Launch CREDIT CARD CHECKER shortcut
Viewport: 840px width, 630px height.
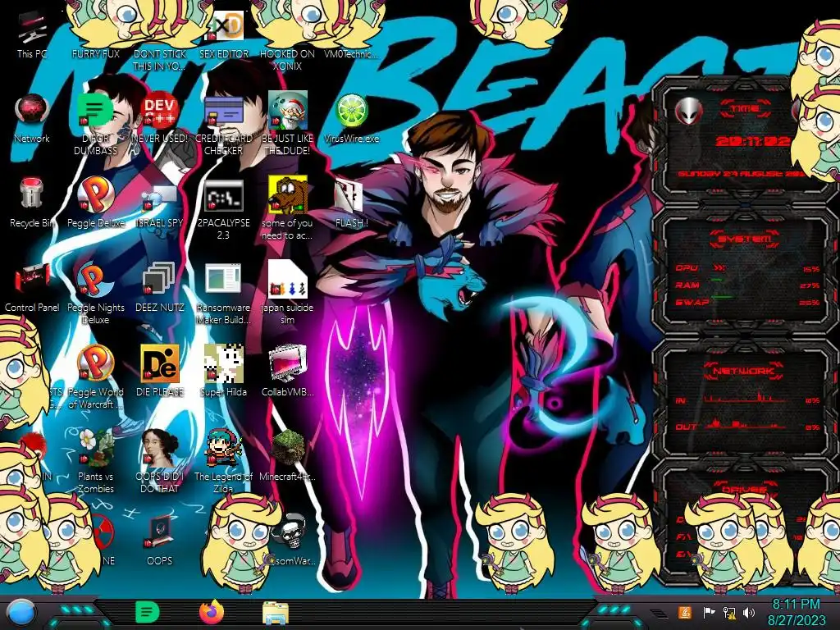224,125
